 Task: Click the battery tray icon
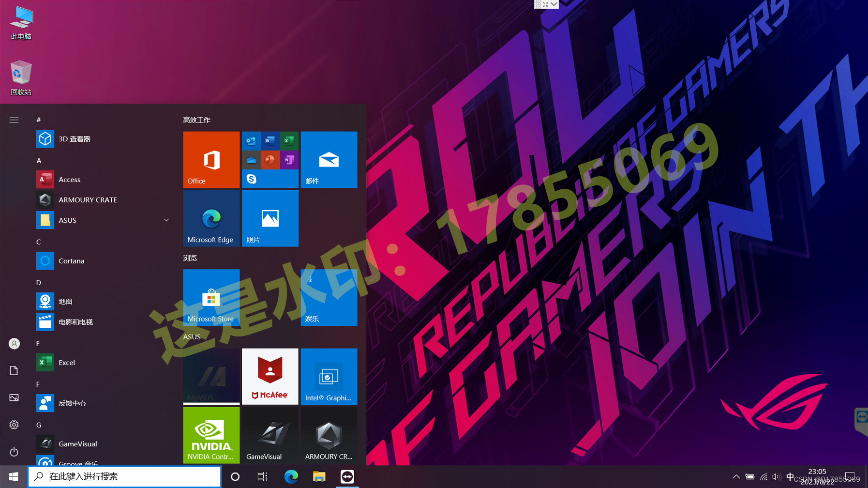click(749, 477)
